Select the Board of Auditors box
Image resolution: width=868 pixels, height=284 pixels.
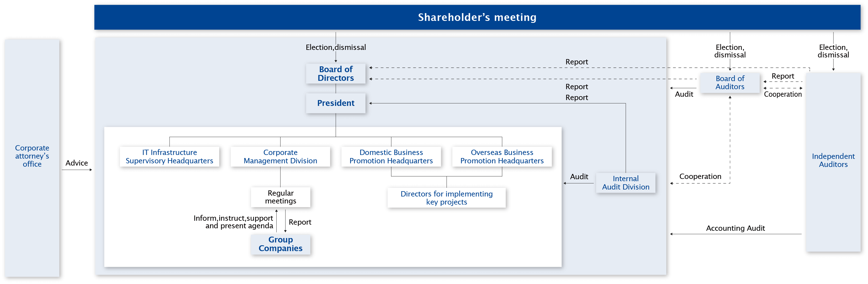730,83
